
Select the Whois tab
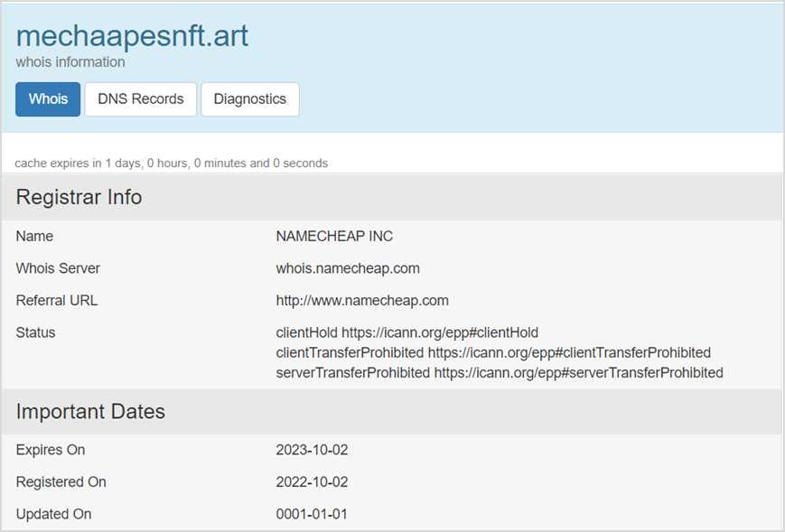pos(48,99)
